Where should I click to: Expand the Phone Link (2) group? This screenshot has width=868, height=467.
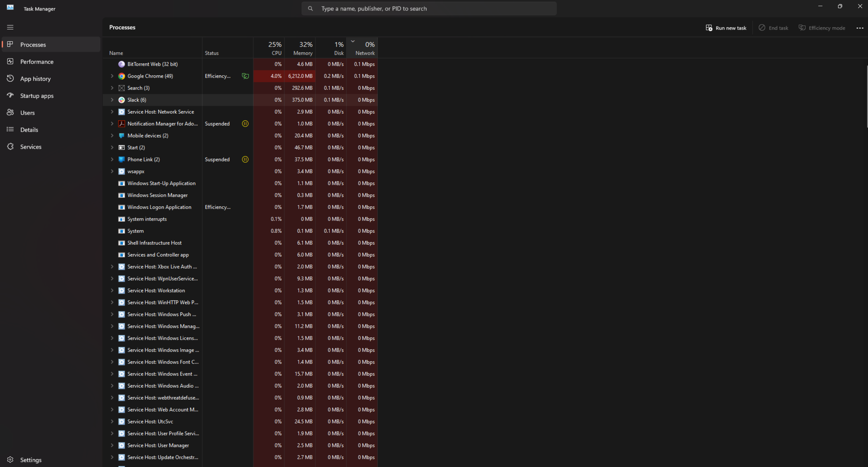point(112,159)
